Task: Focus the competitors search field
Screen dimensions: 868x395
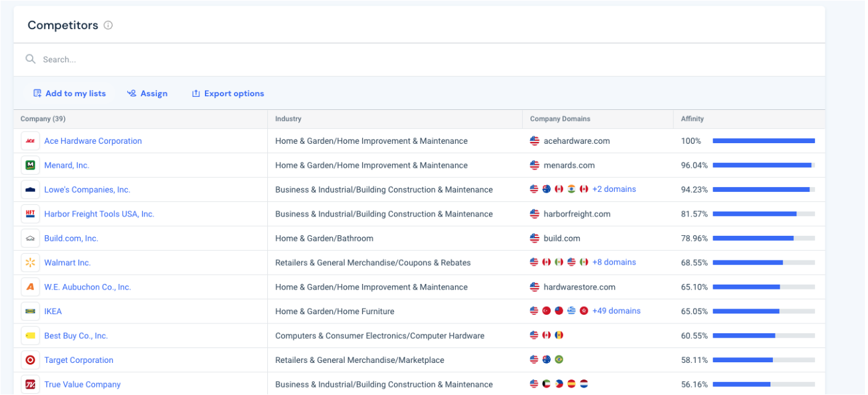Action: 419,59
